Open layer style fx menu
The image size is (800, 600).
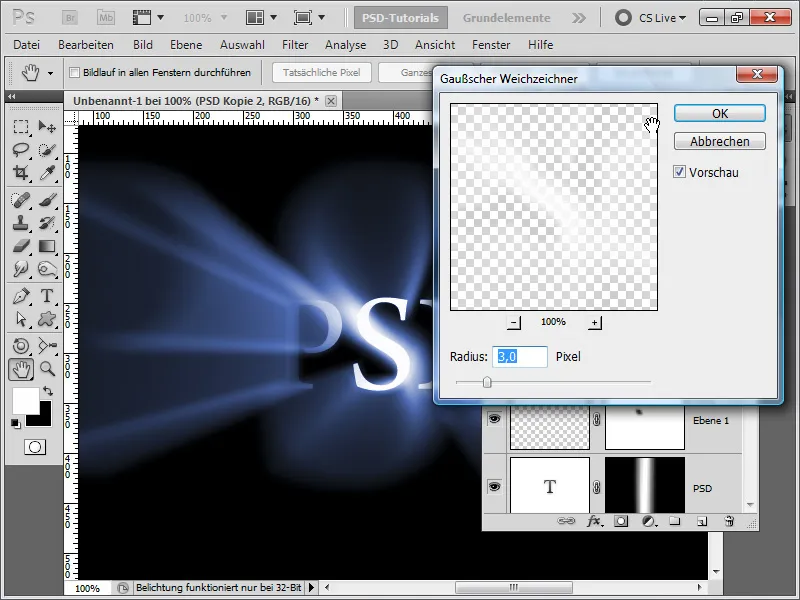[x=594, y=521]
